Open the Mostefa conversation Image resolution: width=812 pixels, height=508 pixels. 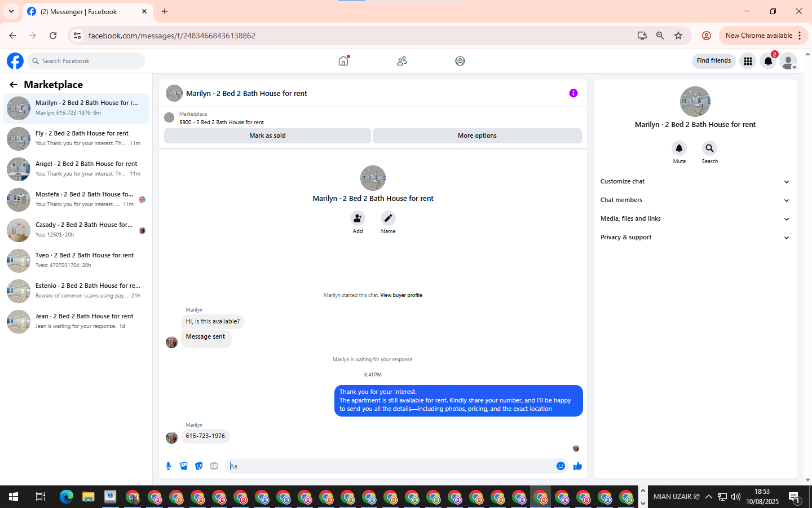click(76, 199)
